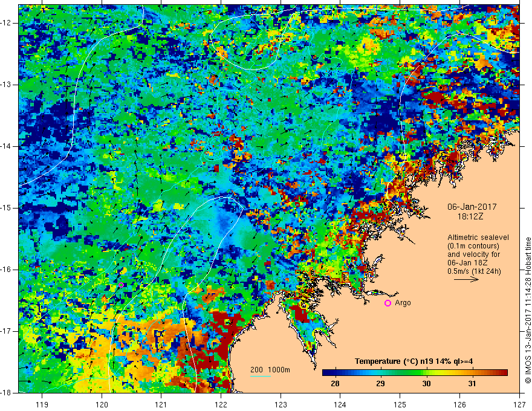Click the '123' longitude axis label
Image resolution: width=532 pixels, height=411 pixels.
[281, 404]
